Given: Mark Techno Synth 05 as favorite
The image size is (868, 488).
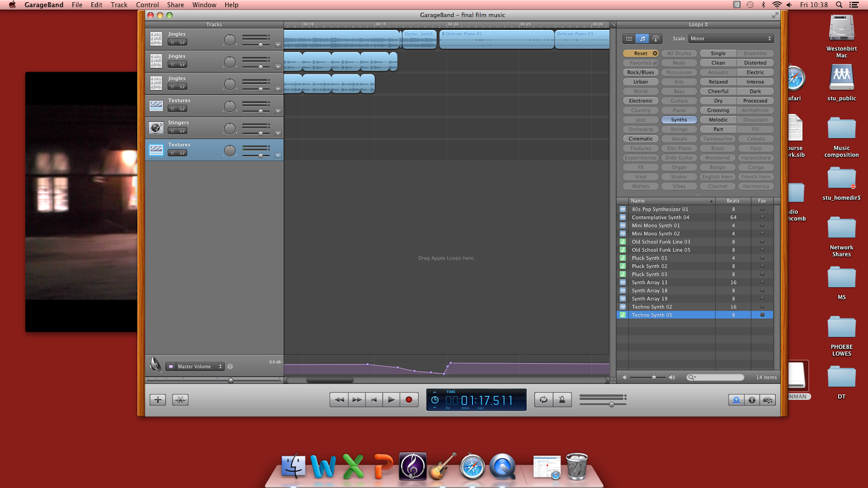Looking at the screenshot, I should coord(762,315).
